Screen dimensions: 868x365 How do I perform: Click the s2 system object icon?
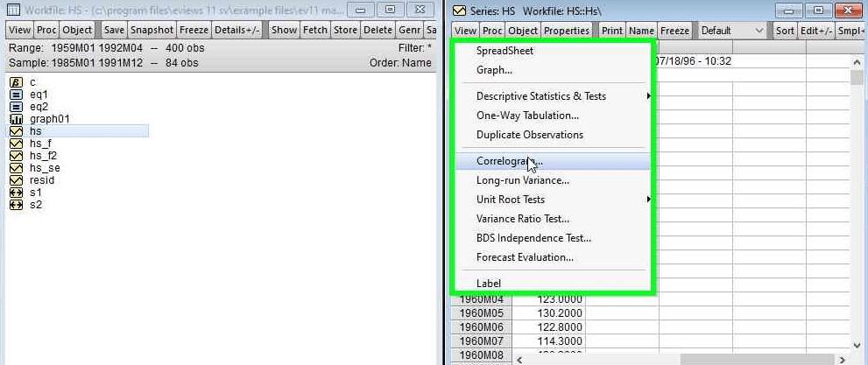coord(15,204)
